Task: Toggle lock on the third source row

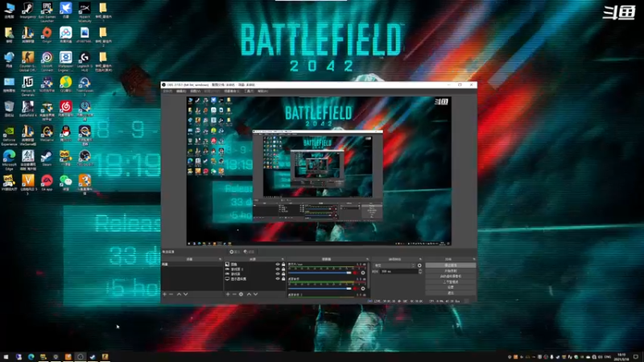Action: [x=283, y=274]
